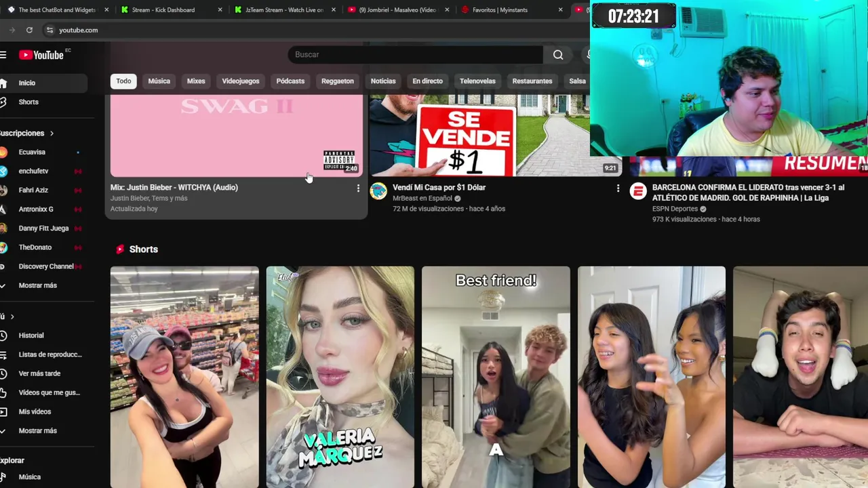Switch to Jombriel Masalveo browser tab
Screen dimensions: 868x488
click(397, 9)
